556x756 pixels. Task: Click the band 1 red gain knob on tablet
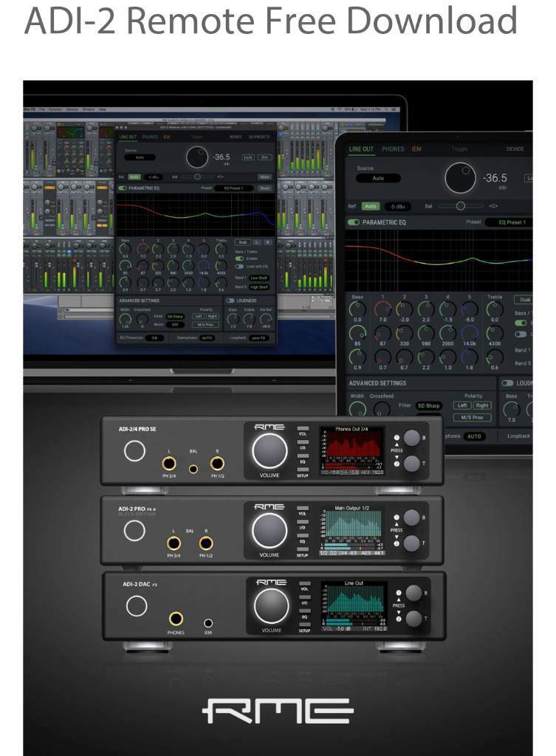[382, 309]
